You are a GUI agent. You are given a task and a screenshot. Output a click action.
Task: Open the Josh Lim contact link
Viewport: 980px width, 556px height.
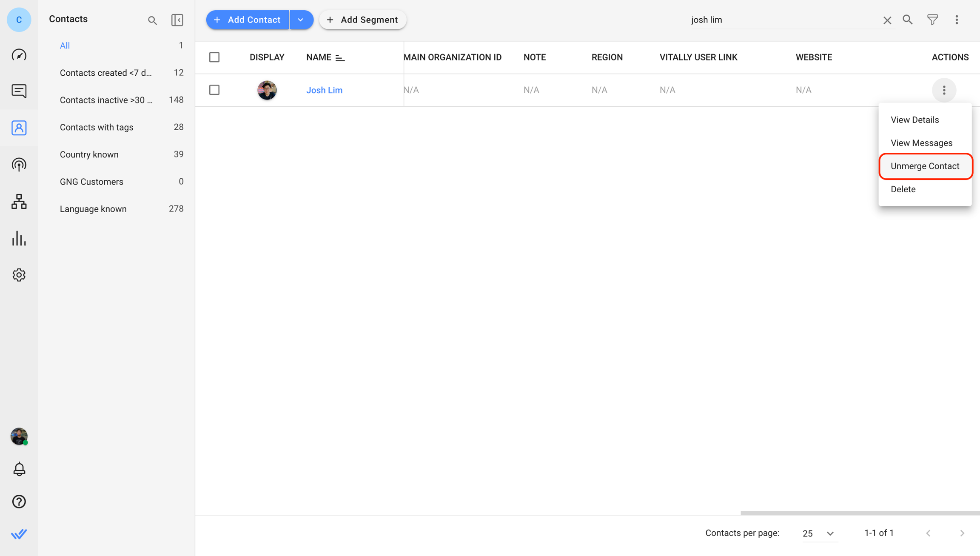pos(324,90)
